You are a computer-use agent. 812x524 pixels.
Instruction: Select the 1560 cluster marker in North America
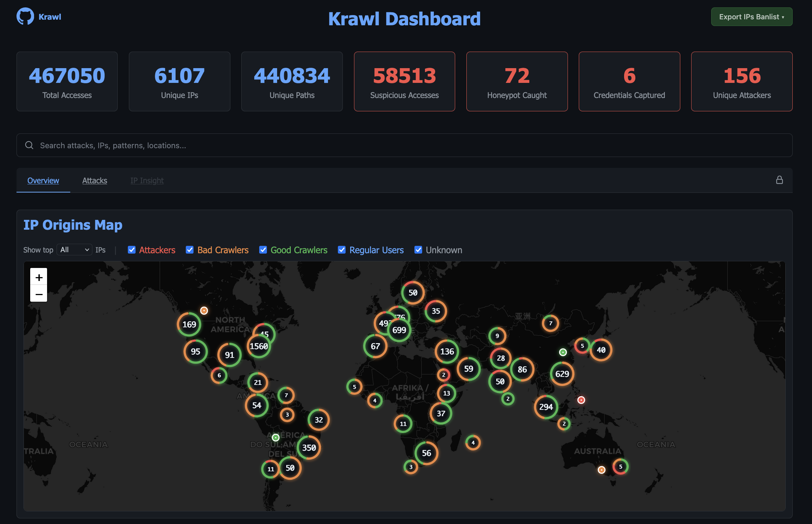point(259,346)
